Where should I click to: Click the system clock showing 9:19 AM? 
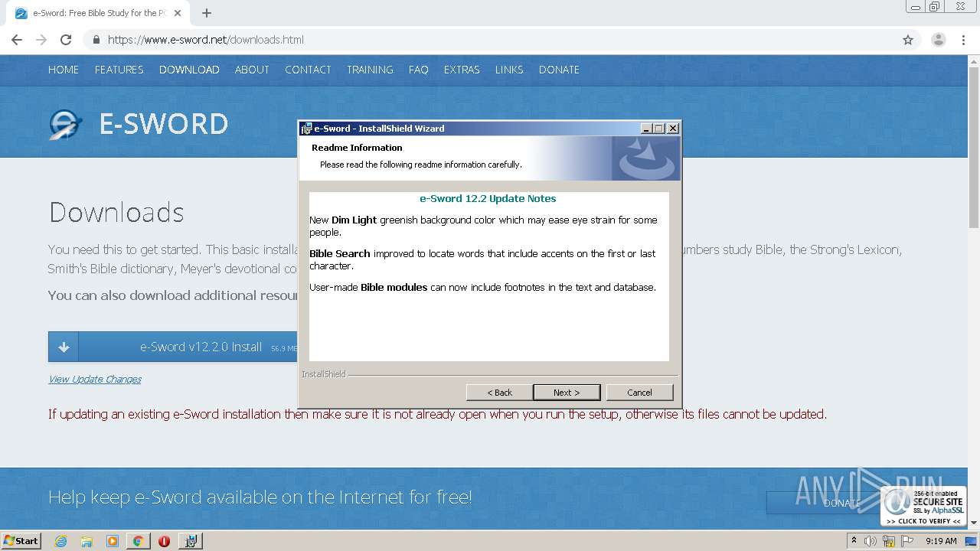pos(941,541)
